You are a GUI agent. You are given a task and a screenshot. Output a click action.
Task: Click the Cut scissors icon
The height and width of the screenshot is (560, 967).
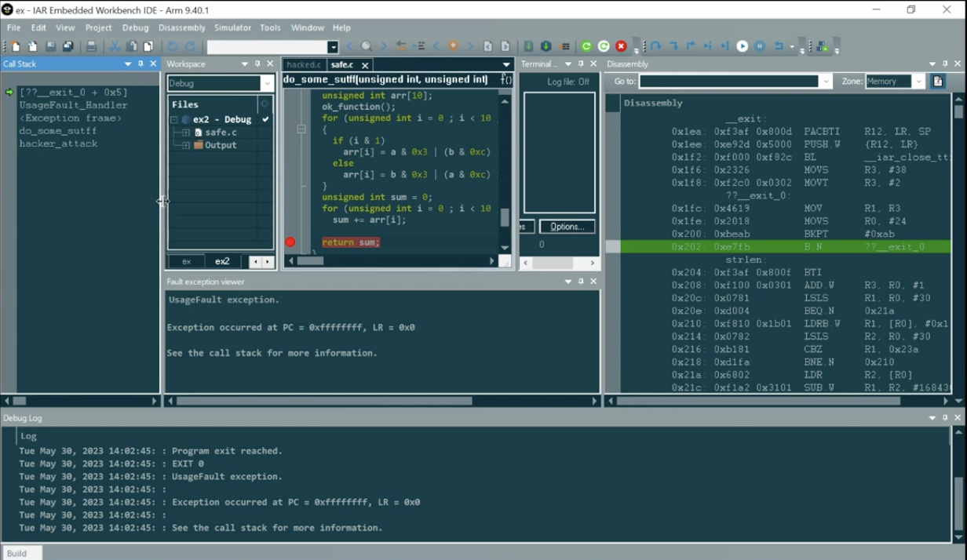115,46
